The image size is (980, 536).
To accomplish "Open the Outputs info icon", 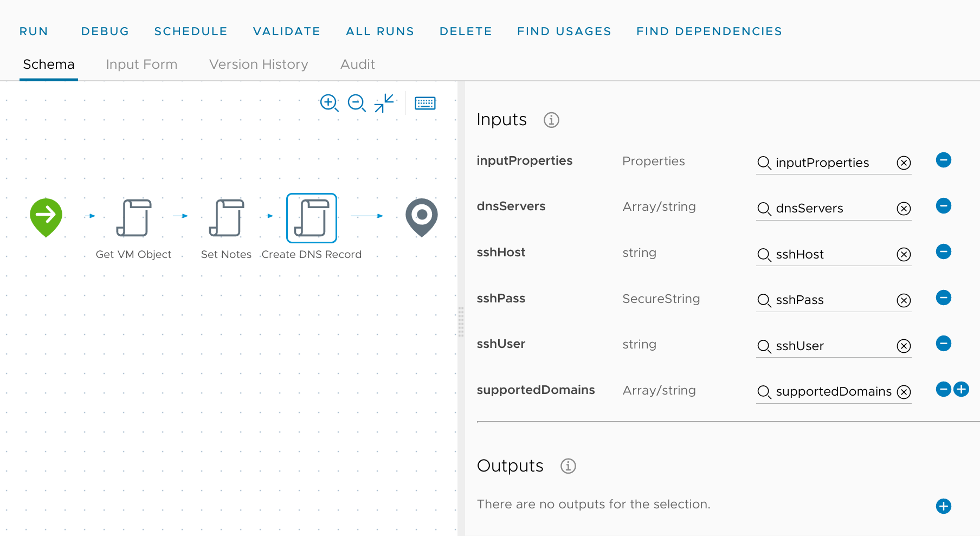I will click(x=568, y=466).
